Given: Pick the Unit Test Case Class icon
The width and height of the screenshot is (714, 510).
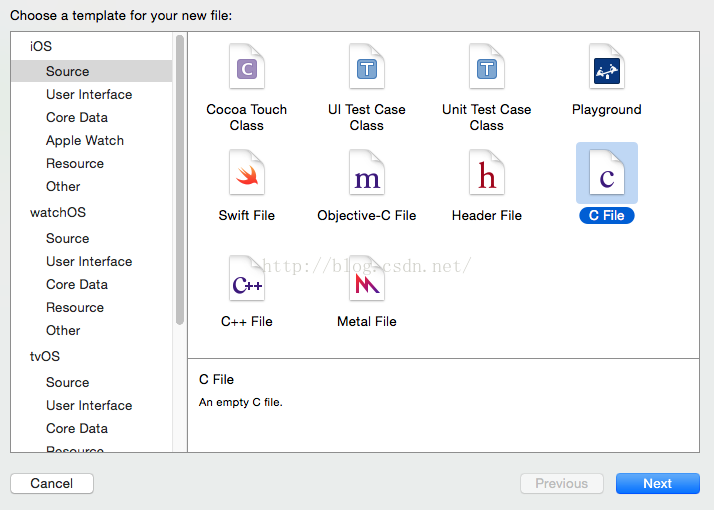Looking at the screenshot, I should pos(487,67).
